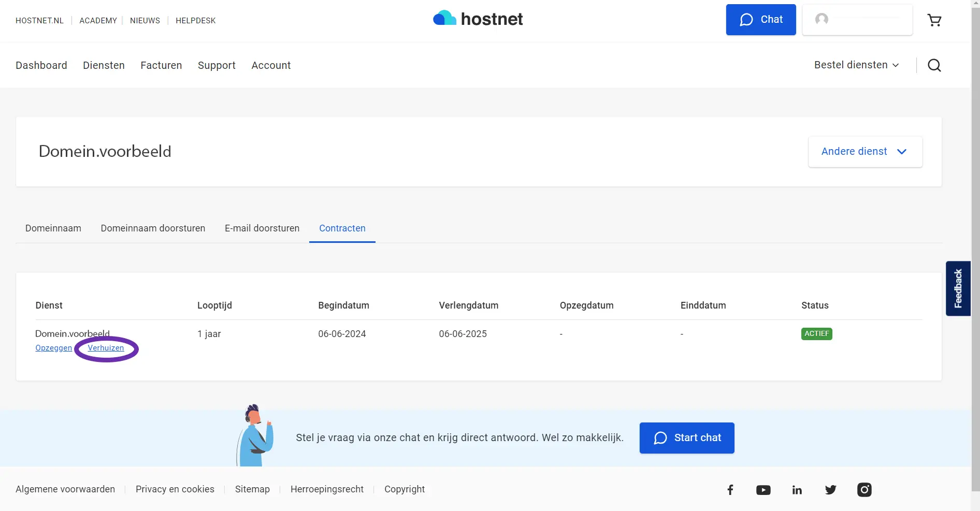Image resolution: width=980 pixels, height=511 pixels.
Task: Open HELPDESK top link
Action: click(x=195, y=21)
